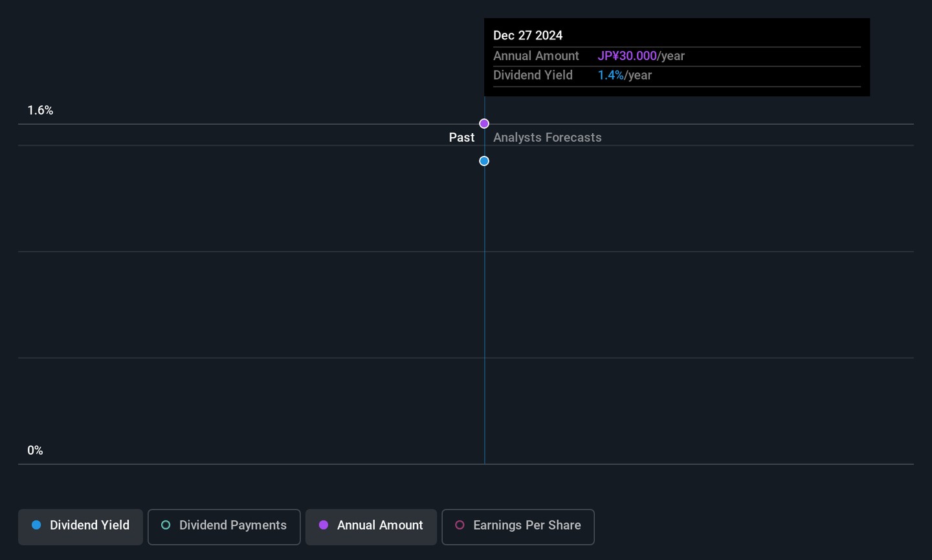Click the purple dot in Annual Amount legend
The width and height of the screenshot is (932, 560).
click(324, 525)
